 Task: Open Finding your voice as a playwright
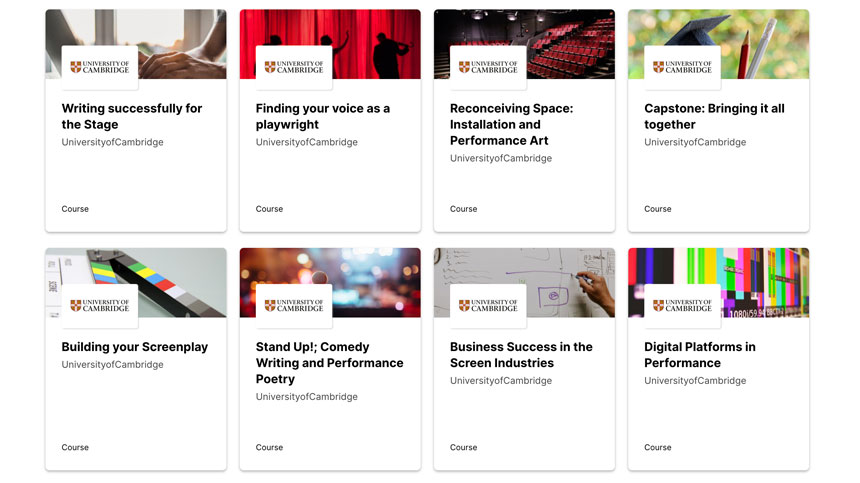click(x=322, y=116)
